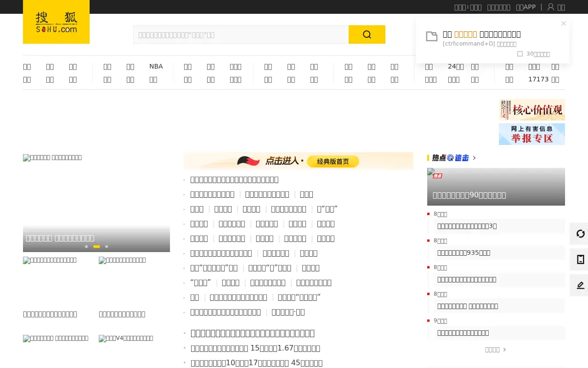Click the refresh icon in right sidebar
The image size is (588, 368).
[x=580, y=234]
